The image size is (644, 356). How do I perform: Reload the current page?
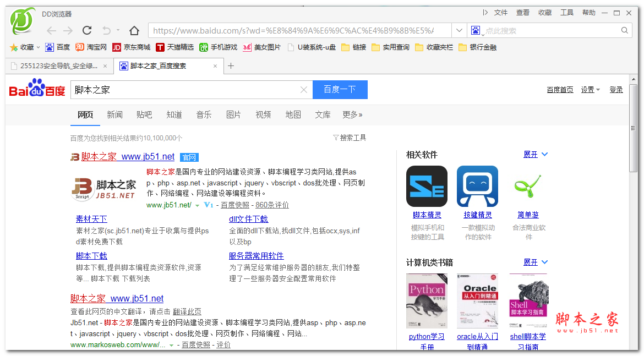click(x=87, y=30)
